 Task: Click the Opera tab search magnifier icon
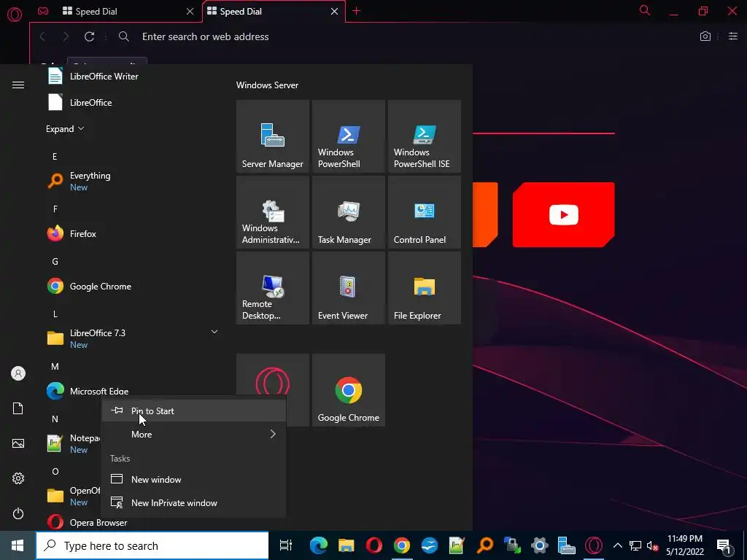[x=645, y=10]
